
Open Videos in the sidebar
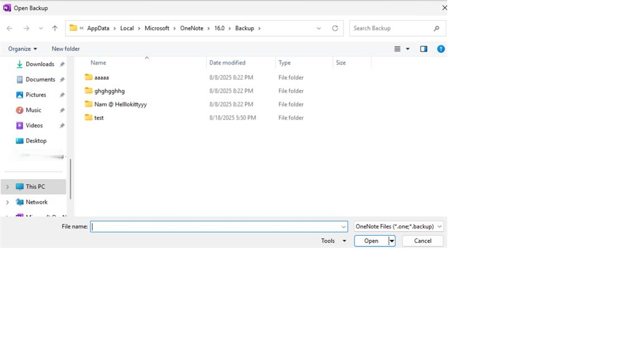click(34, 126)
